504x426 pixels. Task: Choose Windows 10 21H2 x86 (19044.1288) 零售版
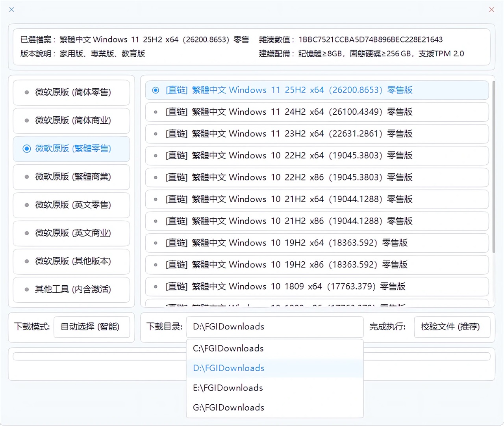pyautogui.click(x=317, y=221)
